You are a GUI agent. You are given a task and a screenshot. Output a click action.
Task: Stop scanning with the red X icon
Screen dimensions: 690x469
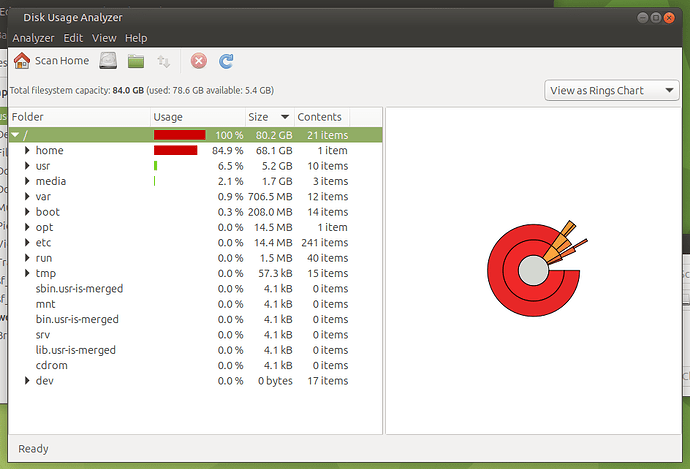[198, 61]
